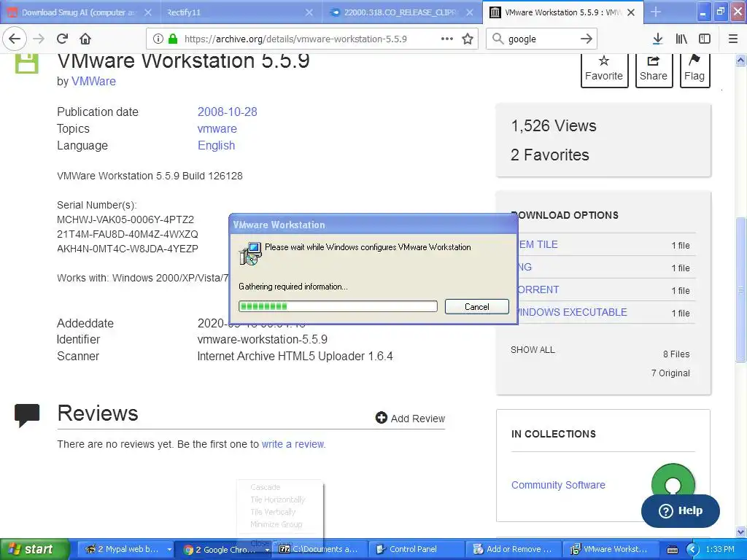
Task: Click the scrollbar up arrow
Action: tap(741, 60)
